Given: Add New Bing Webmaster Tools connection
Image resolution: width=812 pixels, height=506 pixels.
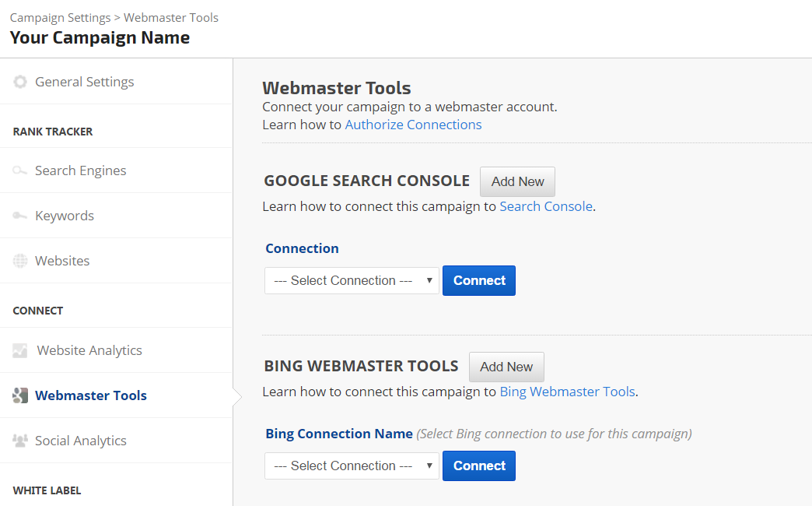Looking at the screenshot, I should [x=506, y=367].
